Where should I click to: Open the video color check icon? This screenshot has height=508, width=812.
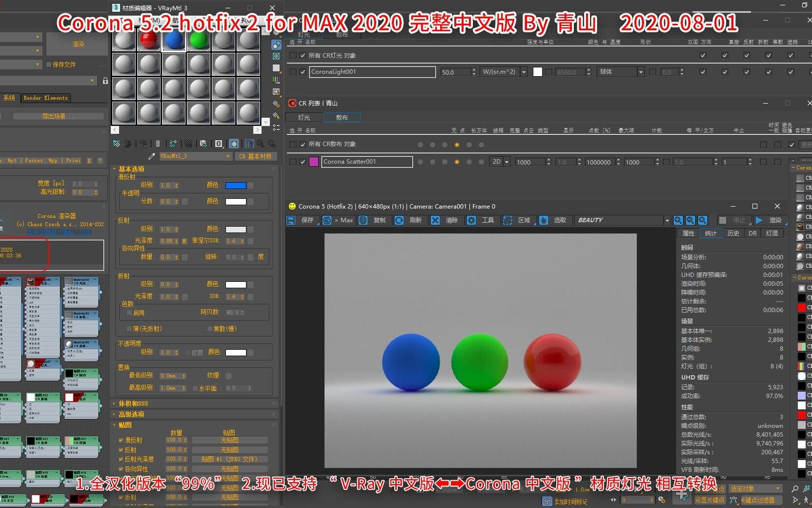pos(276,80)
